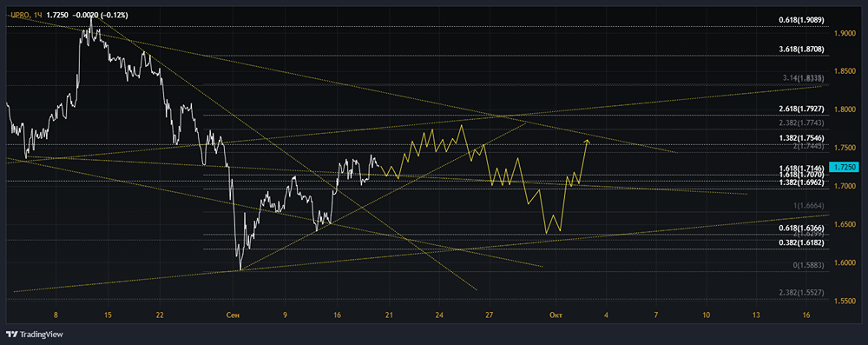Image resolution: width=868 pixels, height=345 pixels.
Task: Click Fibonacci label 1.382(1.6962)
Action: 802,182
